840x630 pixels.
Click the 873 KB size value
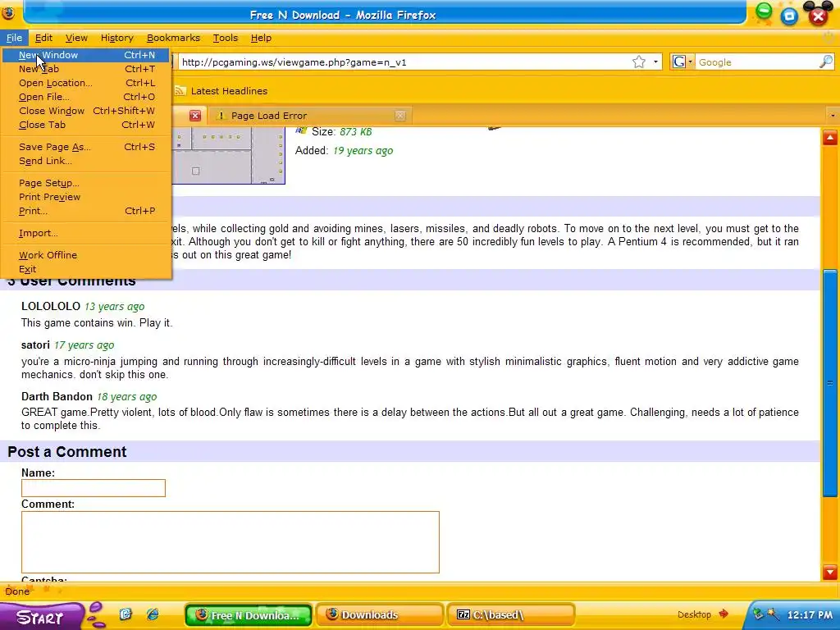pos(355,132)
